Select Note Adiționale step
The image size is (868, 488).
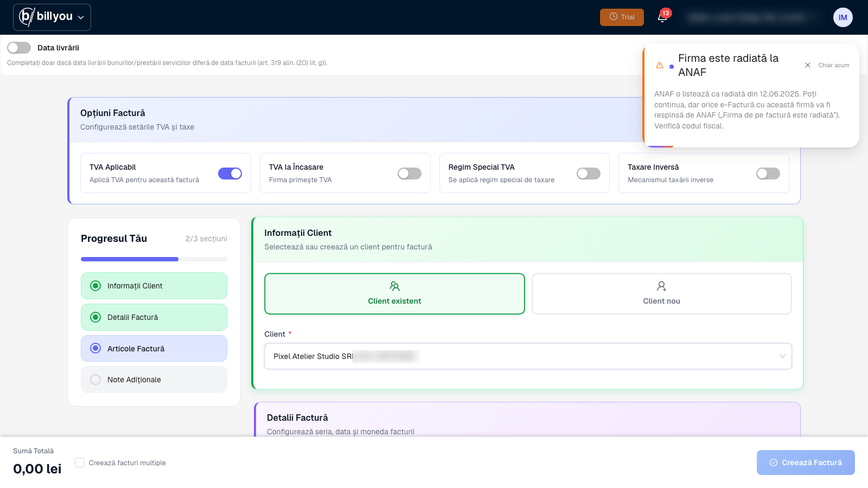(154, 380)
